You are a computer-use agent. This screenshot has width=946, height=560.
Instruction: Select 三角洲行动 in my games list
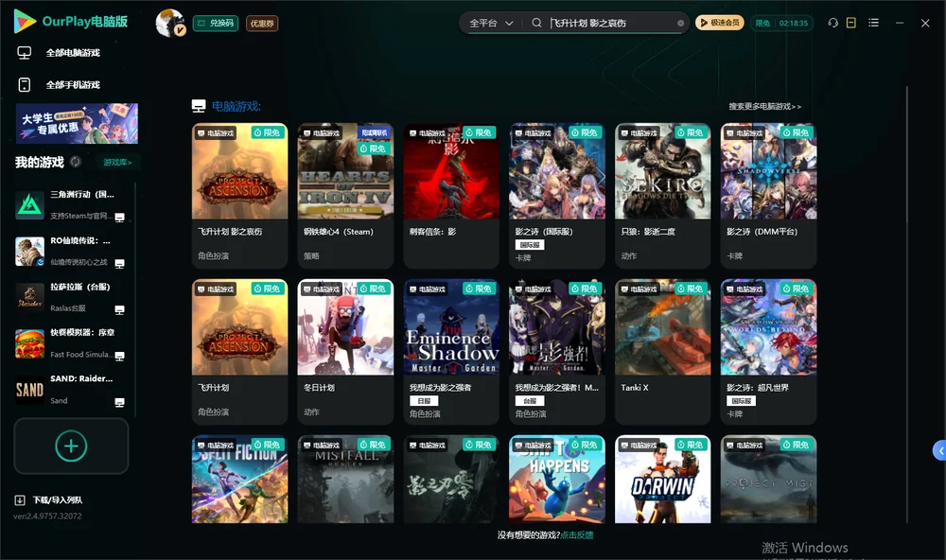coord(71,205)
